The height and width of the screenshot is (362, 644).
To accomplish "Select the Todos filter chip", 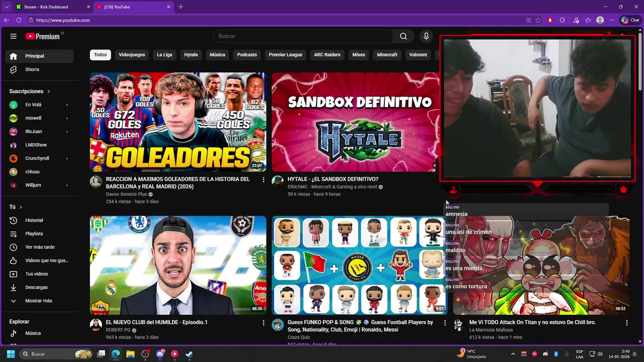I will (x=100, y=55).
